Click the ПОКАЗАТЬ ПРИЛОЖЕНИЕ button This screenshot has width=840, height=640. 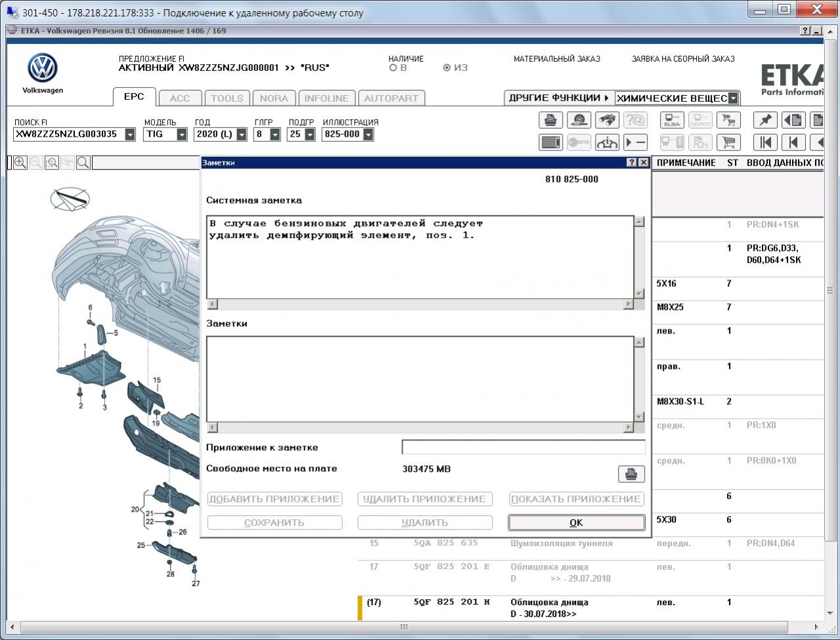tap(576, 499)
